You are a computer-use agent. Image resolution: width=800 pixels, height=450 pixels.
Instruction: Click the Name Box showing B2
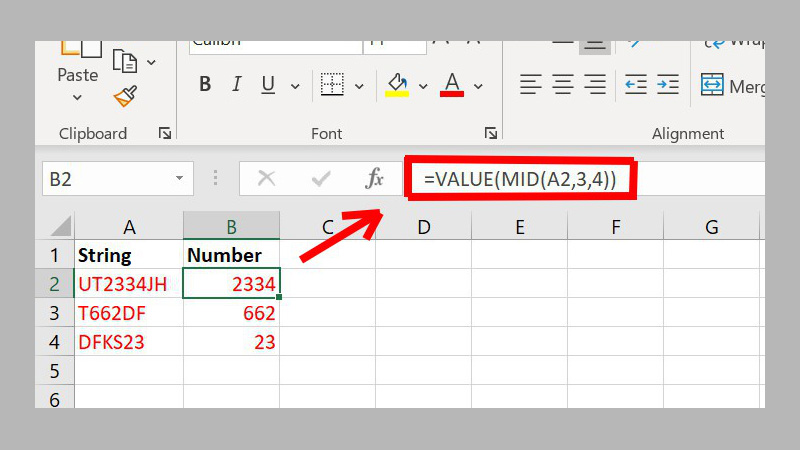point(118,179)
